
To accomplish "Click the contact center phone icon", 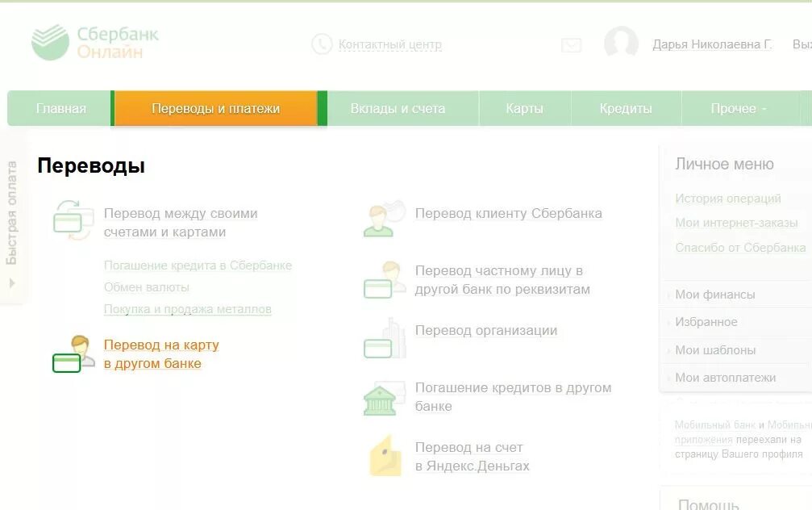I will pos(322,44).
